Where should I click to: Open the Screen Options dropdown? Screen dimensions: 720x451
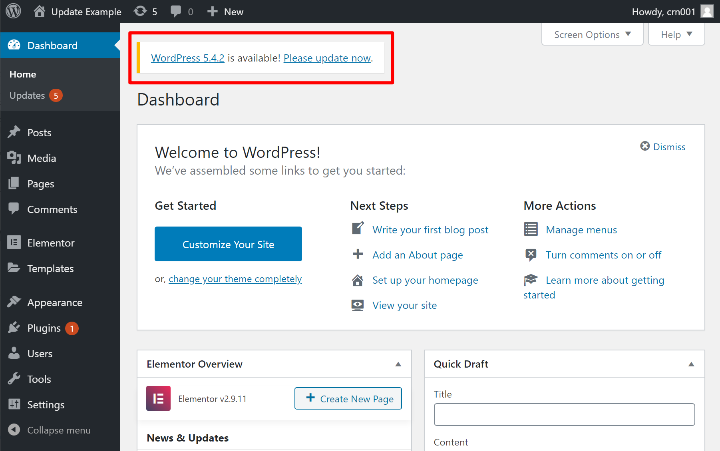(x=592, y=34)
